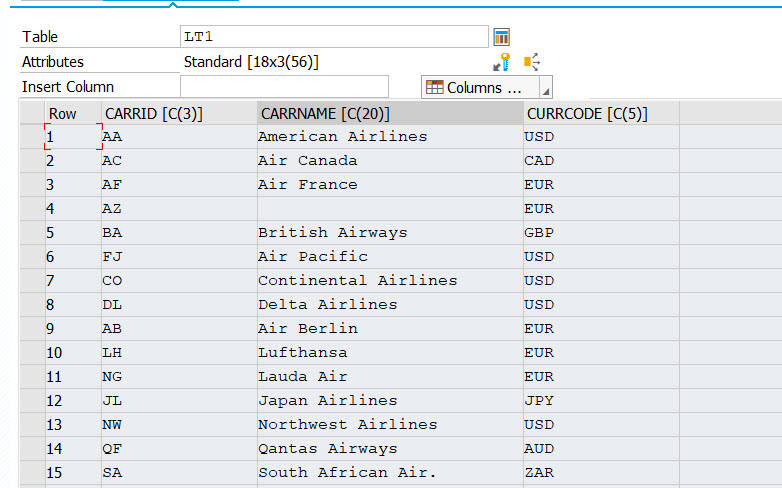Click the key icon in Attributes row

click(x=502, y=62)
